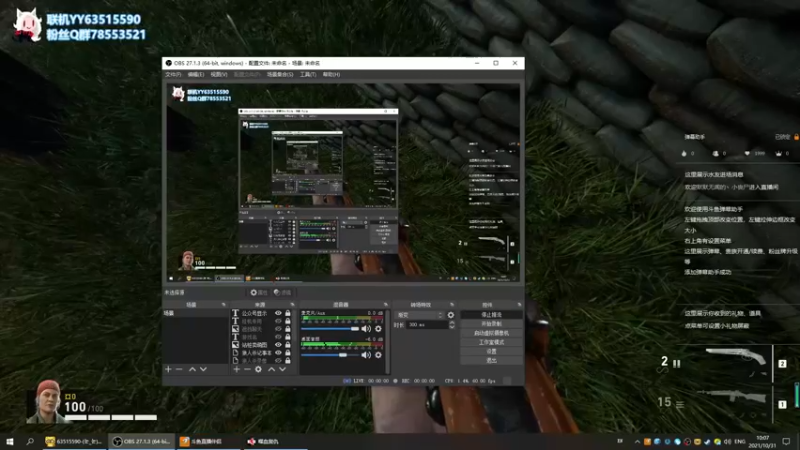Open the 工具(T) menu
Viewport: 800px width, 450px height.
308,74
